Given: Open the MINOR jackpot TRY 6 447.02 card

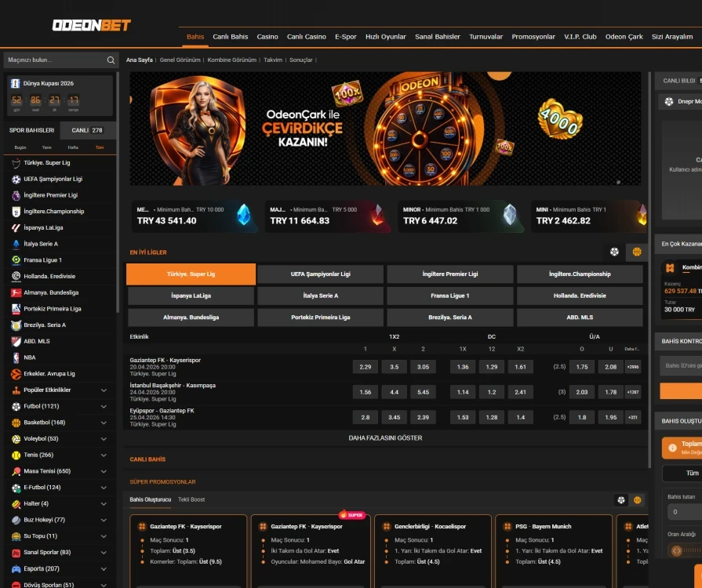Looking at the screenshot, I should (460, 216).
